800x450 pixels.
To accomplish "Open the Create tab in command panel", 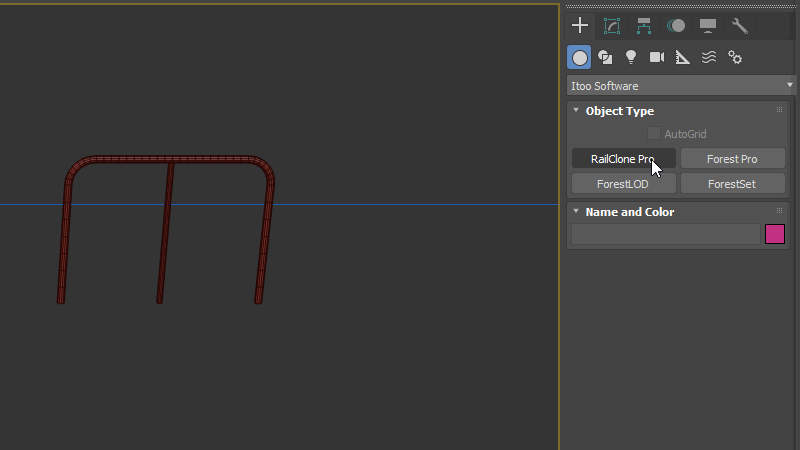I will [580, 26].
